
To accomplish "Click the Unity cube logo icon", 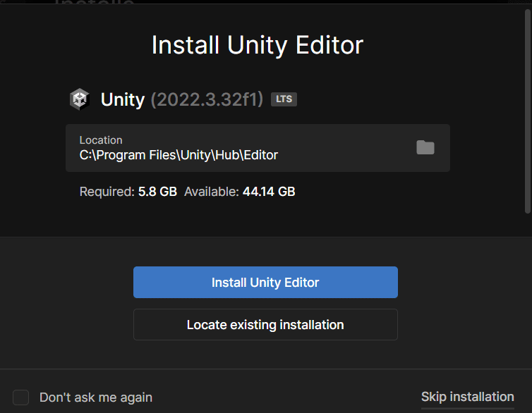I will click(x=80, y=99).
